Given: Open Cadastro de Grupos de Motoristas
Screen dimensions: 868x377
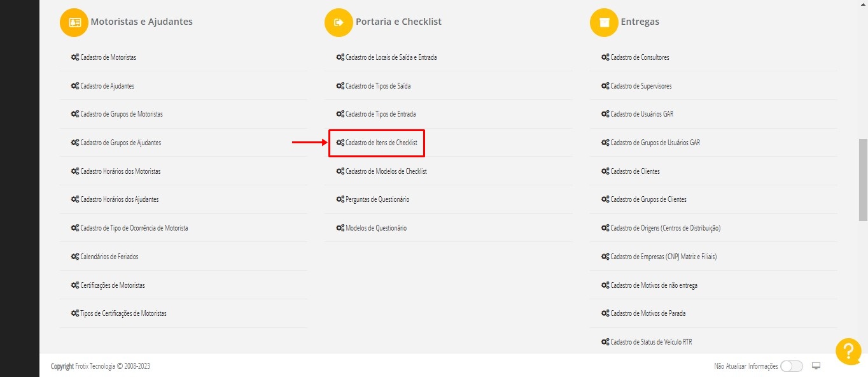Looking at the screenshot, I should click(121, 114).
